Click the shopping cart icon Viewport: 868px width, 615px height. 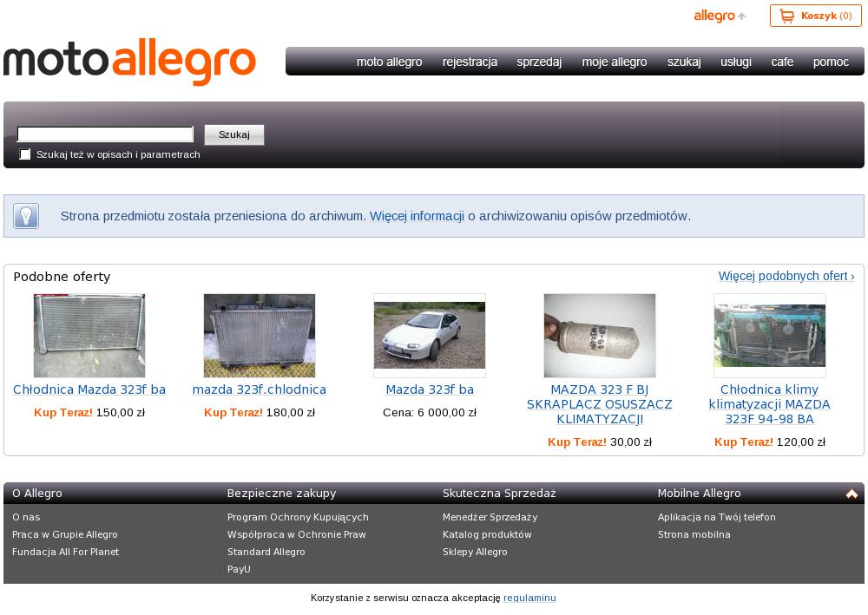786,16
